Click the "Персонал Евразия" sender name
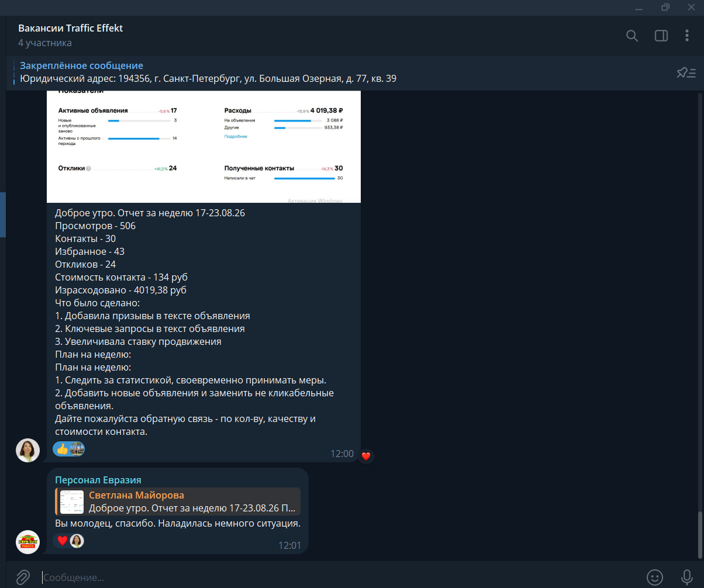The width and height of the screenshot is (704, 588). pos(98,480)
